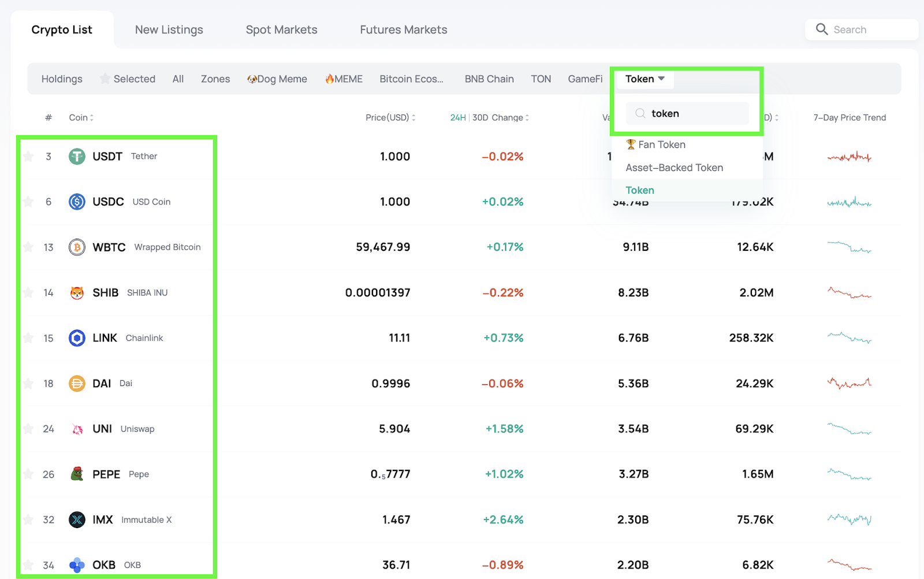Star the SHIB row
Screen dimensions: 924x579
pos(28,292)
